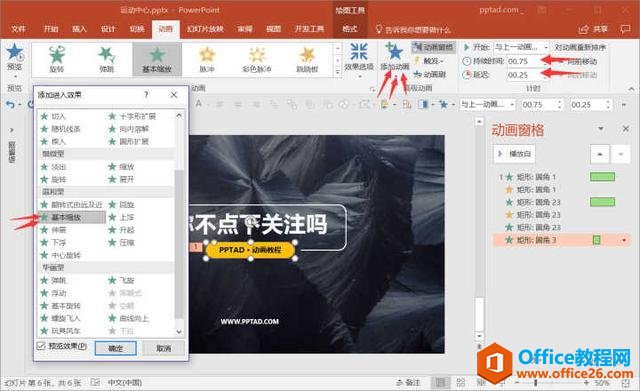The width and height of the screenshot is (640, 391).
Task: Select animation pane entry 矩形: 圆角 3
Action: point(561,240)
